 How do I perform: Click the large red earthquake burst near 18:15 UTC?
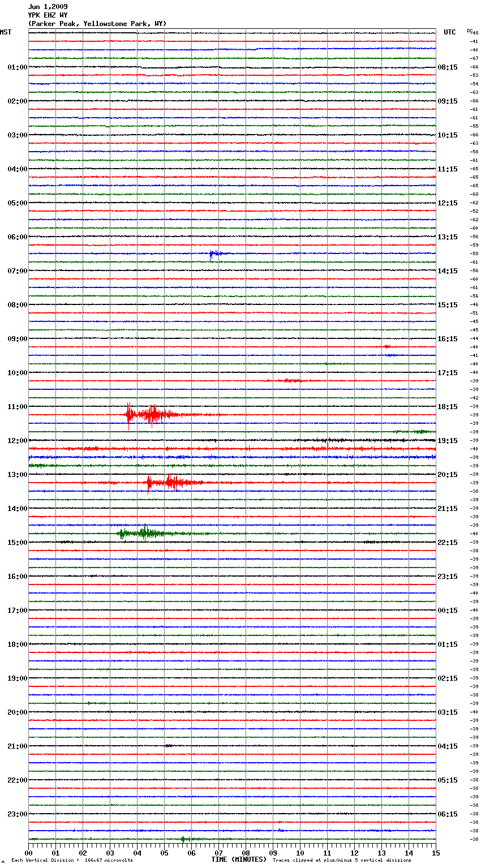pos(153,415)
